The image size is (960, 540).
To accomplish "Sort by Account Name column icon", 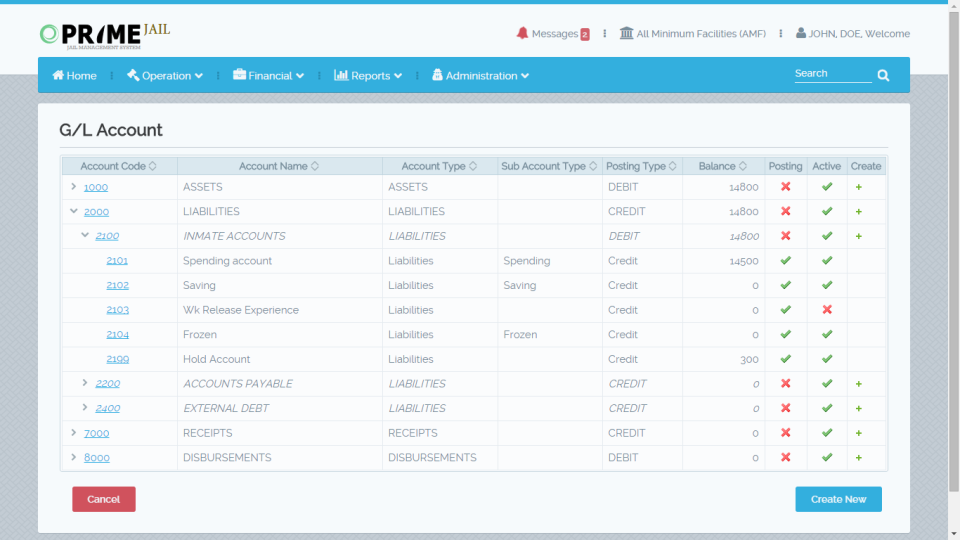I will [x=315, y=166].
